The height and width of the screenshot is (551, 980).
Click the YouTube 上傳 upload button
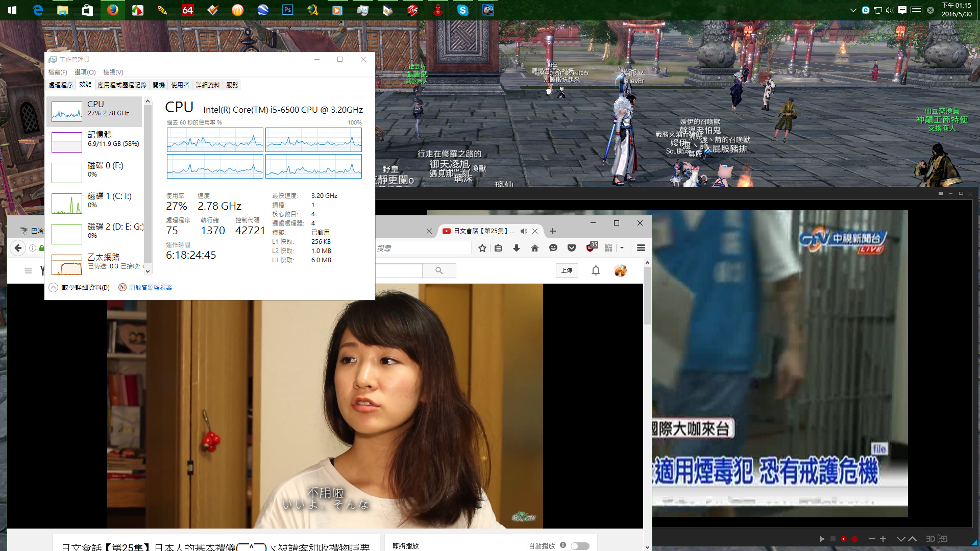pos(567,270)
